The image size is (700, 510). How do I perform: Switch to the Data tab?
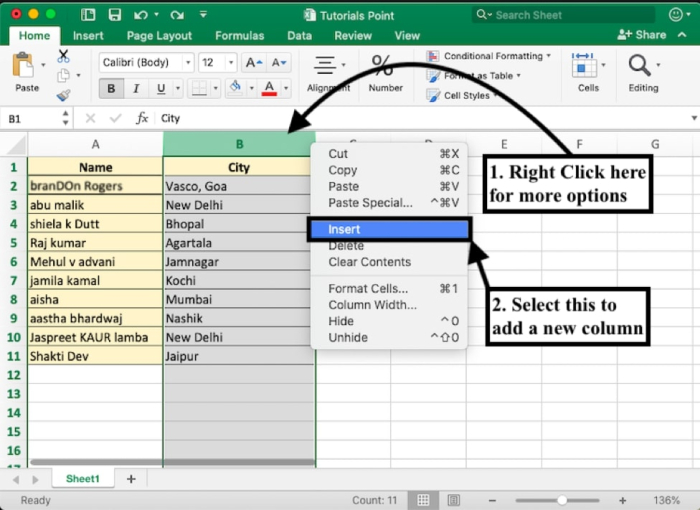299,36
